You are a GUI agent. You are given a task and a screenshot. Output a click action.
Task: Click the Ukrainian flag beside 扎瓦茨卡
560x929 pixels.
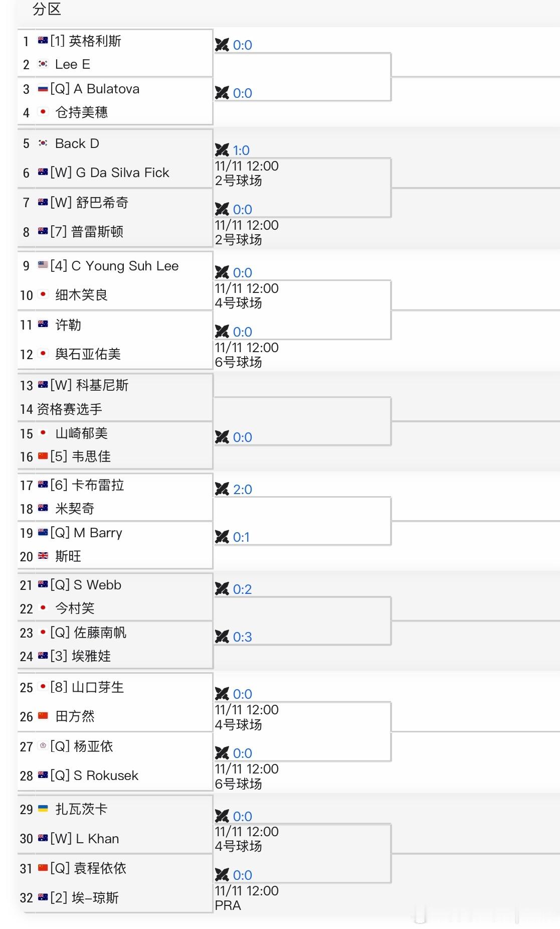click(43, 809)
